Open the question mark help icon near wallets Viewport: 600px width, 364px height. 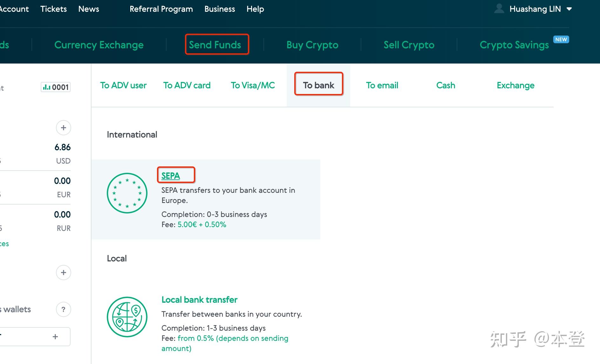[x=63, y=309]
